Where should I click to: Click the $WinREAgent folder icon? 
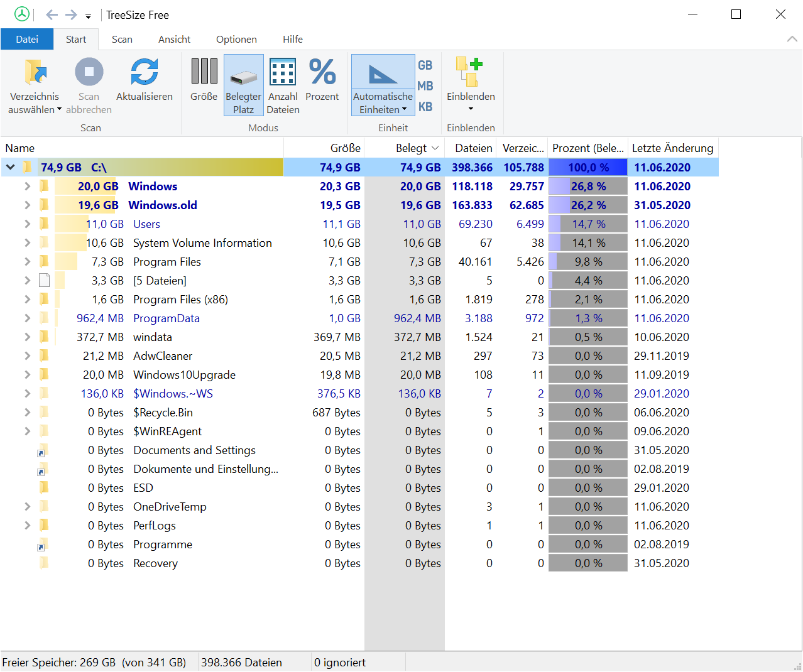tap(44, 431)
